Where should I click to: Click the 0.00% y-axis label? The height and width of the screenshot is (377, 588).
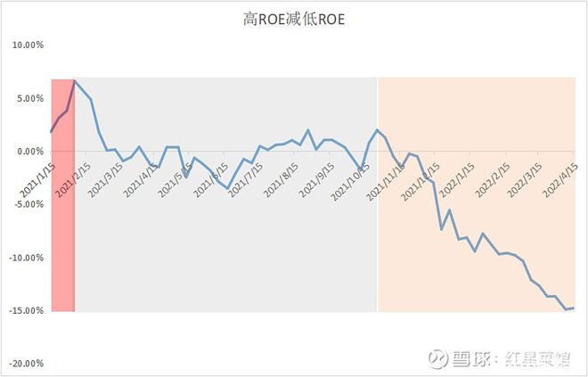click(30, 152)
